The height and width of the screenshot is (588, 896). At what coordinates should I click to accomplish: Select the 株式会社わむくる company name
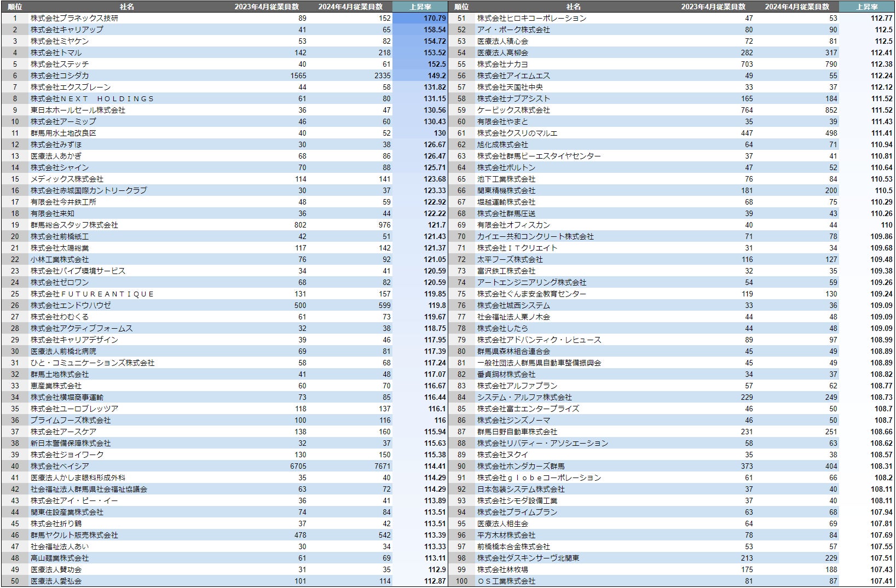(60, 317)
